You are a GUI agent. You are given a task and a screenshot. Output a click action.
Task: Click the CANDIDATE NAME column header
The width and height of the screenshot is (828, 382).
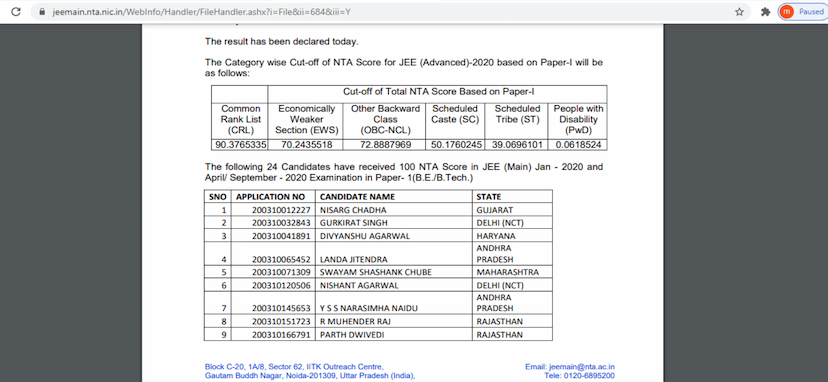[x=357, y=197]
